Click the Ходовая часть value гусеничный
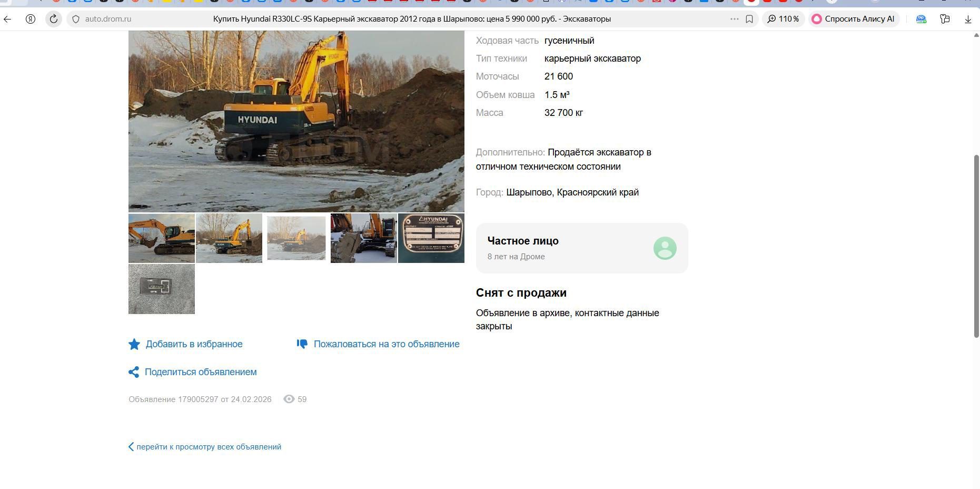 [x=569, y=41]
